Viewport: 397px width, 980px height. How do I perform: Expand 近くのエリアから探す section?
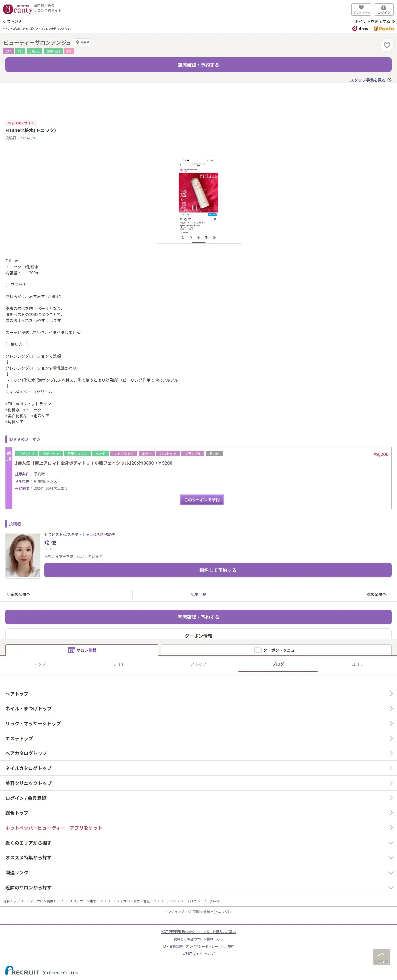click(198, 843)
